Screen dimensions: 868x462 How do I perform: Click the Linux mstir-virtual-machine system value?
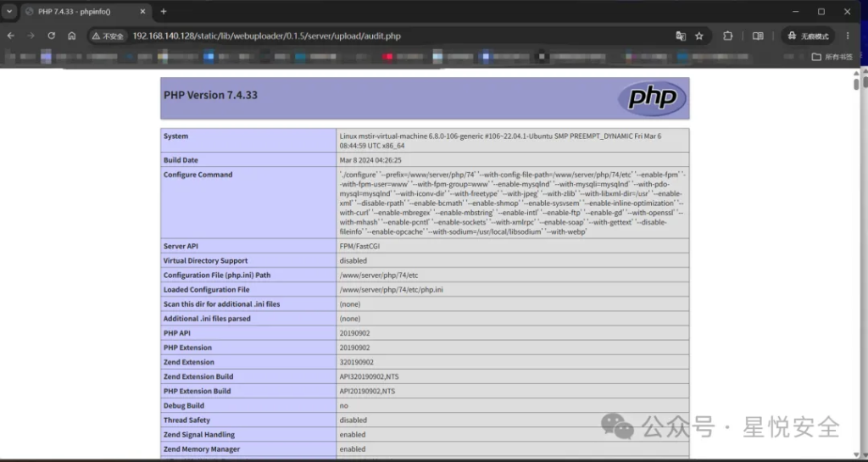tap(500, 141)
